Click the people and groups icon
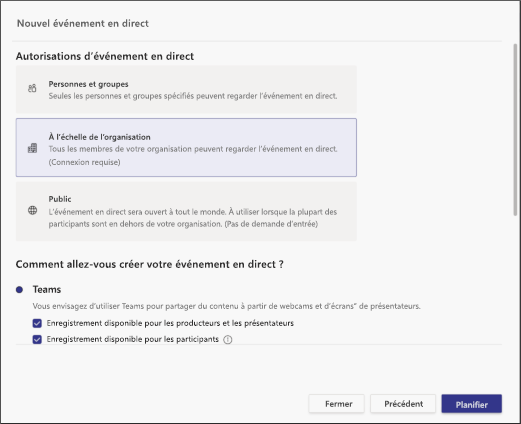Viewport: 521px width, 424px height. click(x=32, y=88)
